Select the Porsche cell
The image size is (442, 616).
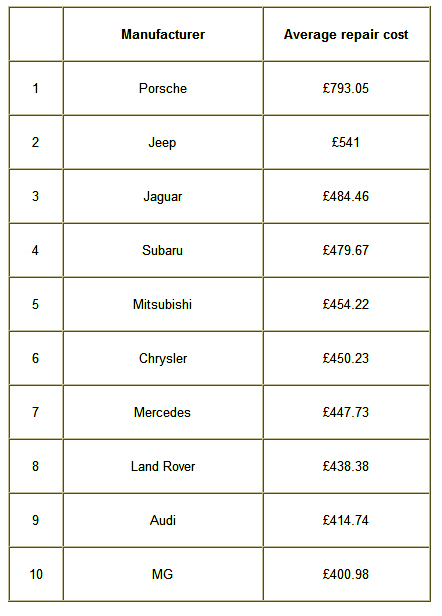[x=163, y=88]
